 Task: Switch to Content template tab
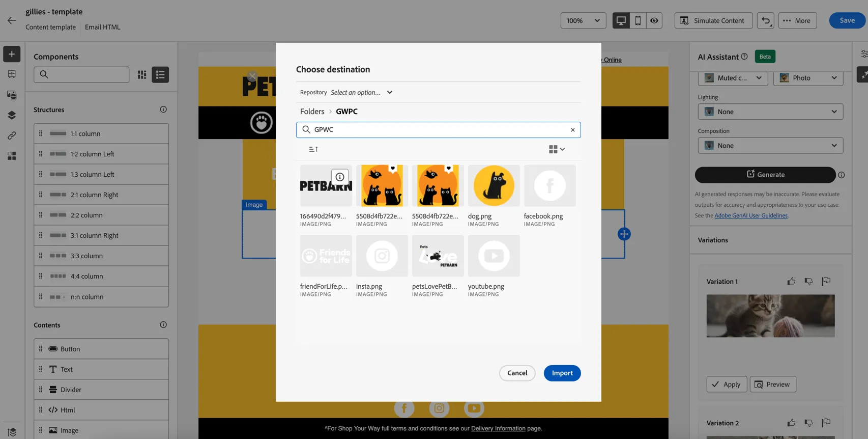50,27
